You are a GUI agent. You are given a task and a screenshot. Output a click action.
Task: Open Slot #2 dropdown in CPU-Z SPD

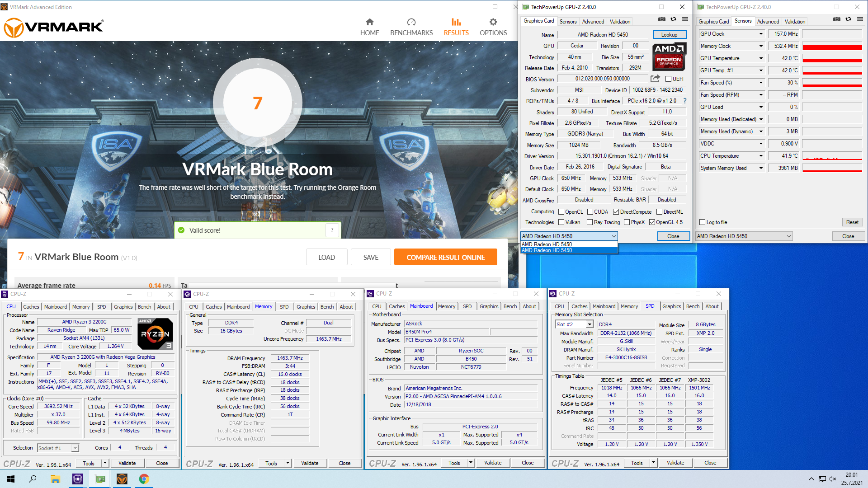[590, 324]
